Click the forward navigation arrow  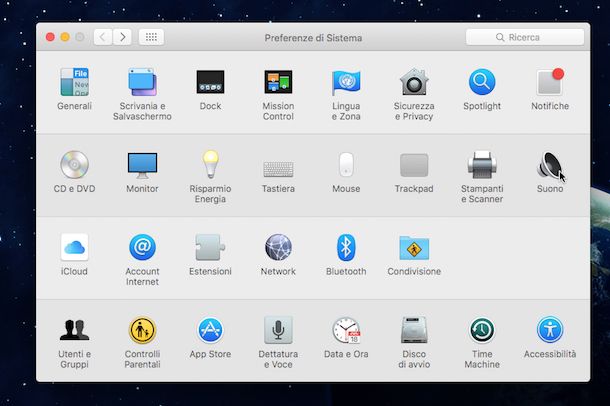[x=122, y=37]
